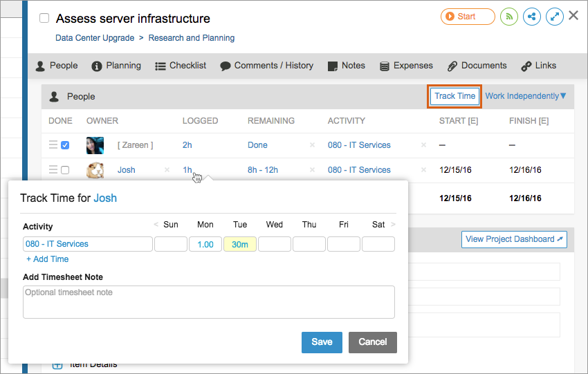Mark Josh as done checkbox
The image size is (588, 374).
click(x=65, y=170)
